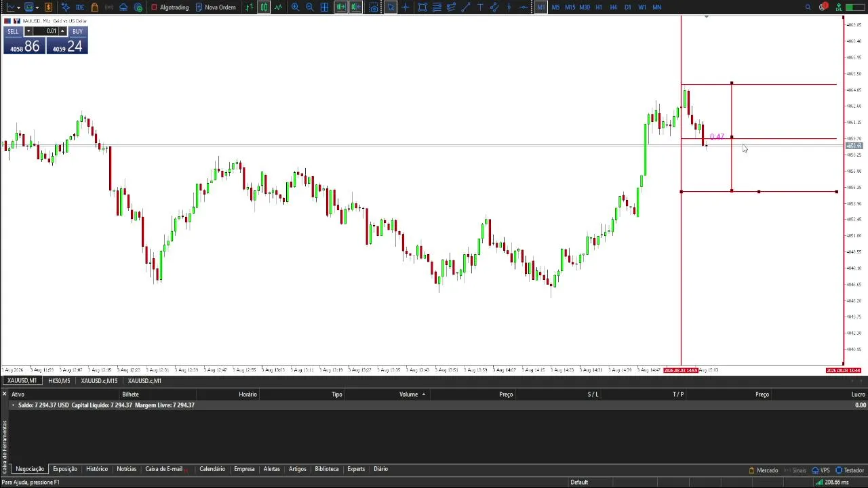This screenshot has width=868, height=488.
Task: Open the notifications icon with red badge
Action: tap(823, 7)
